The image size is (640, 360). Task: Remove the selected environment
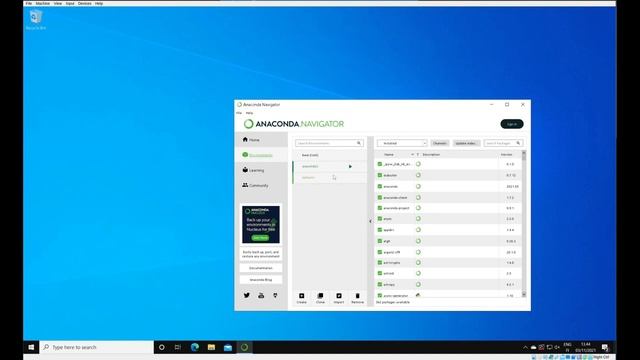[358, 298]
